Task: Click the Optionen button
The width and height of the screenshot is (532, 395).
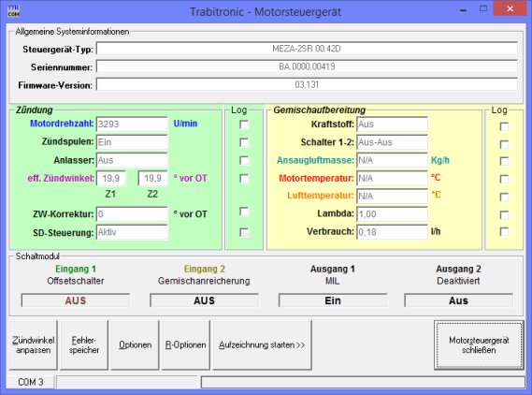Action: click(135, 344)
